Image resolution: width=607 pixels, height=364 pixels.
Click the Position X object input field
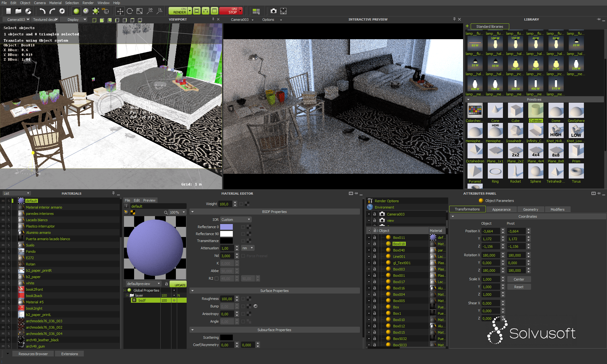[491, 231]
